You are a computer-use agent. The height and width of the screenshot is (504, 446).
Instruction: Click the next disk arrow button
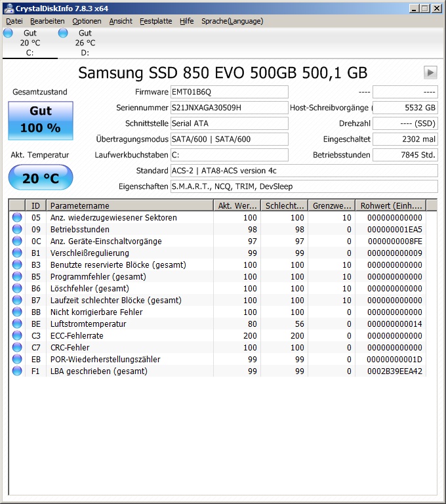(430, 72)
